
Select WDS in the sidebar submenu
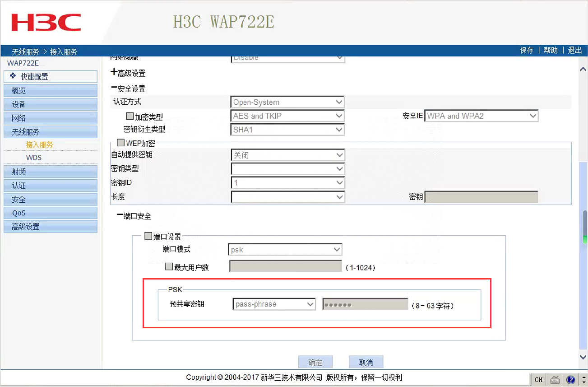tap(34, 158)
